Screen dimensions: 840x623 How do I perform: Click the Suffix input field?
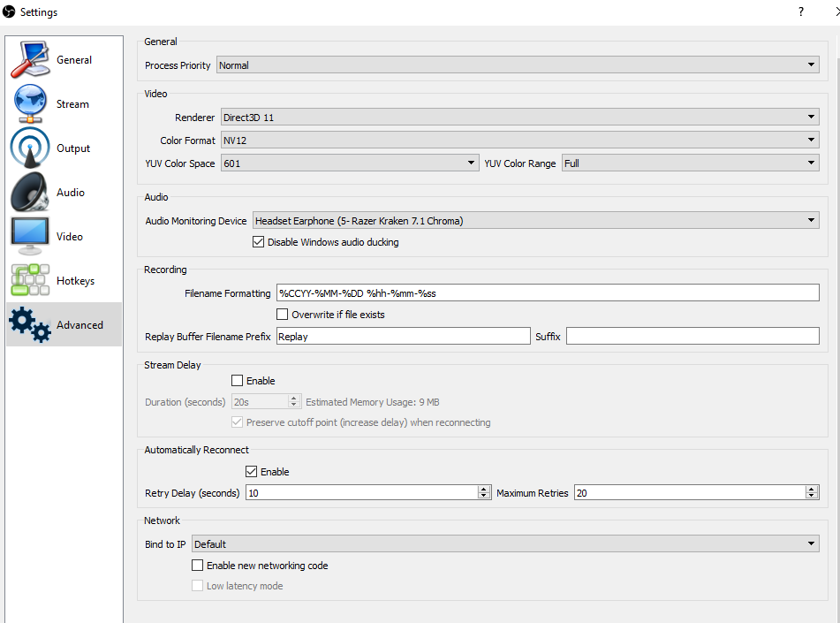tap(692, 336)
